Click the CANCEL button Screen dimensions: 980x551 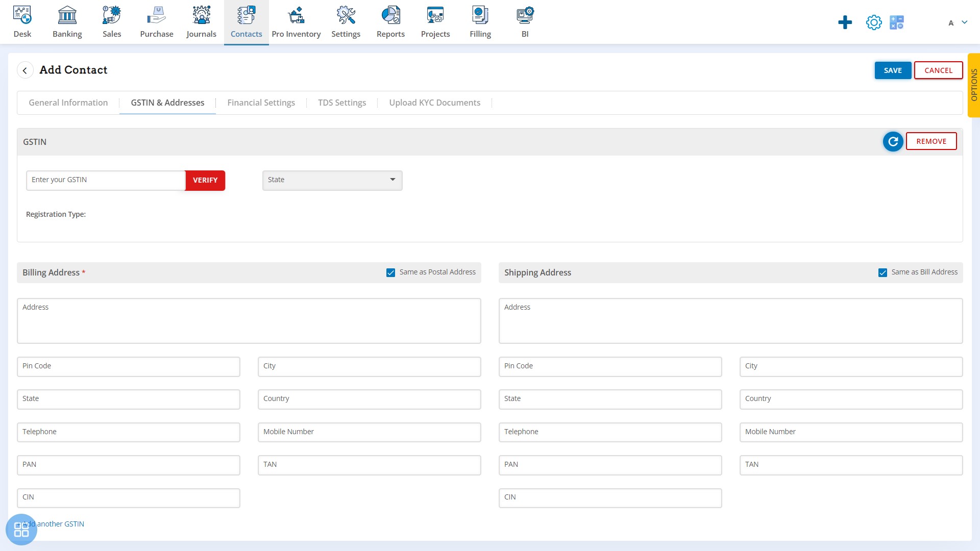pos(938,70)
